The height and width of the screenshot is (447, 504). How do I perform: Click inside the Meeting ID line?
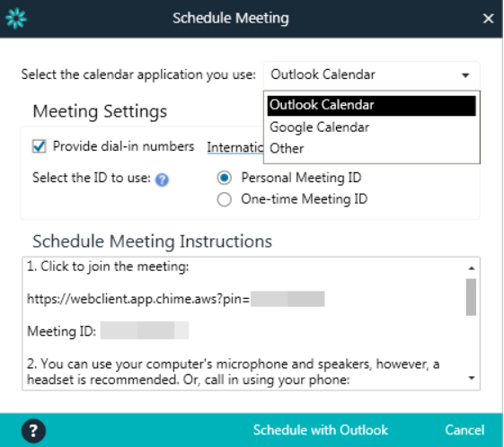[108, 330]
